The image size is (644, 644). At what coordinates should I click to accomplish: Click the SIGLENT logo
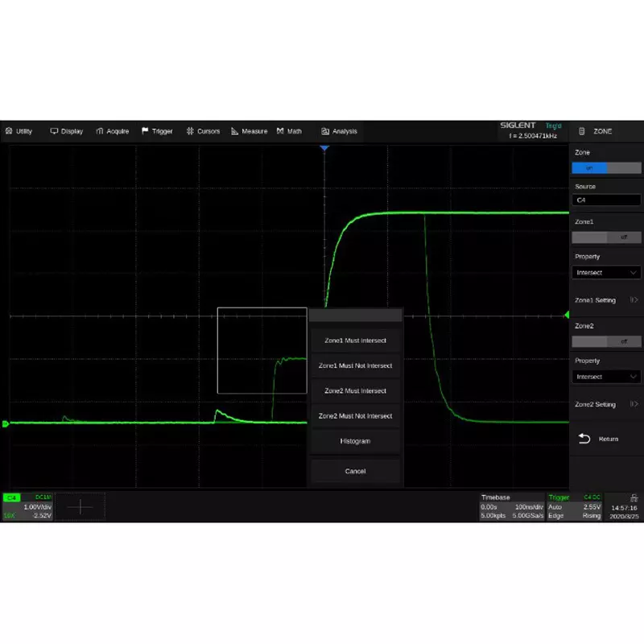[x=518, y=126]
